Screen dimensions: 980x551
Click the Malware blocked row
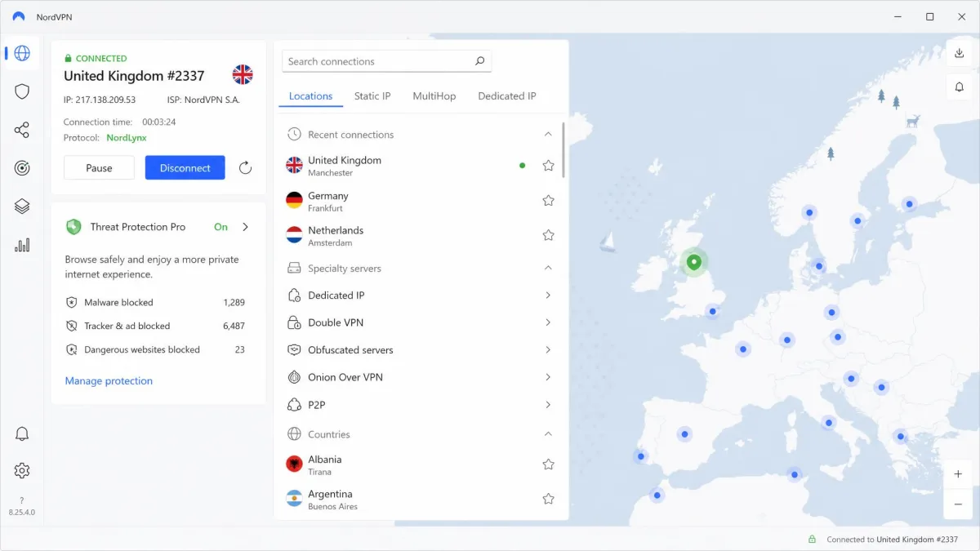click(x=155, y=302)
